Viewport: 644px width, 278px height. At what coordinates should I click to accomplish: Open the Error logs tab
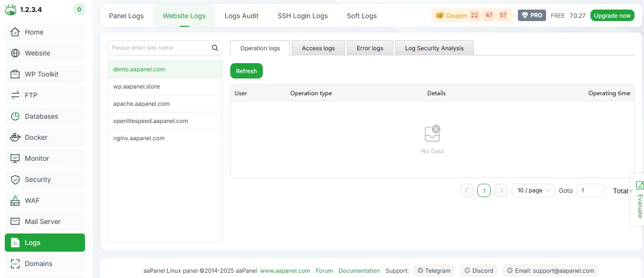pyautogui.click(x=370, y=48)
